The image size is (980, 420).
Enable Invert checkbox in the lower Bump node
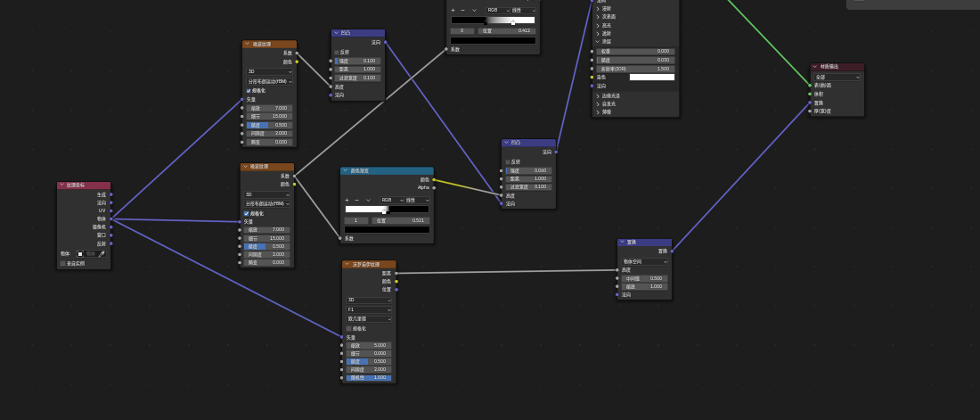508,162
